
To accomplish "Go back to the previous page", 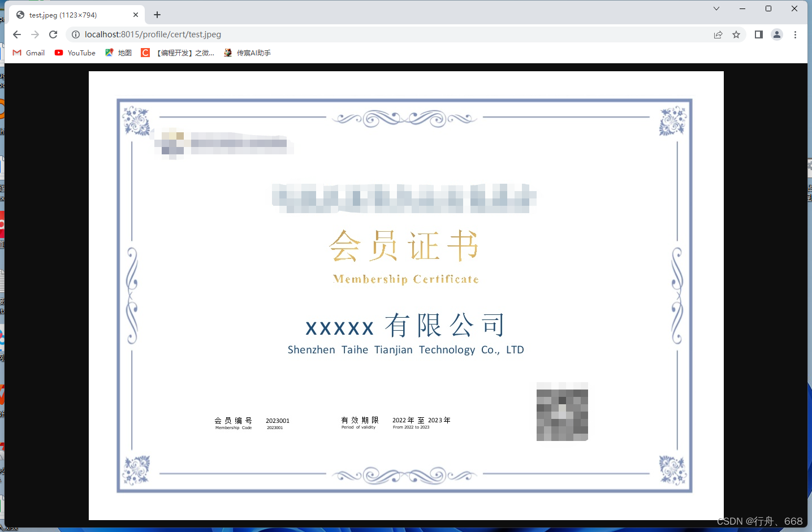I will click(16, 34).
